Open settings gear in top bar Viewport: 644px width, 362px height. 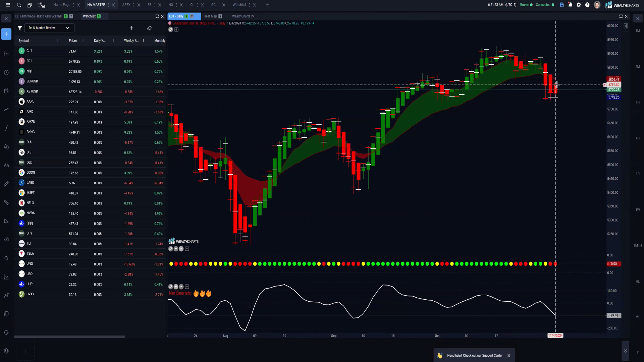tap(579, 5)
